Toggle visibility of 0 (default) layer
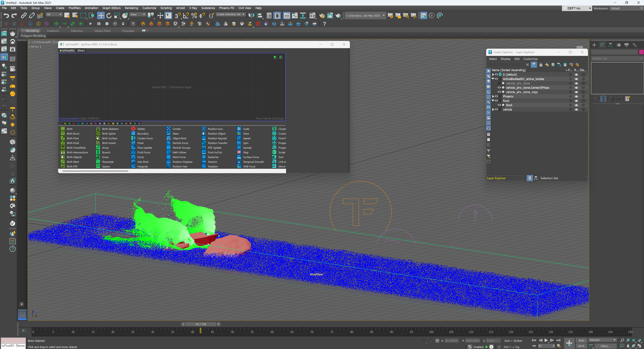Image resolution: width=644 pixels, height=349 pixels. pyautogui.click(x=496, y=74)
